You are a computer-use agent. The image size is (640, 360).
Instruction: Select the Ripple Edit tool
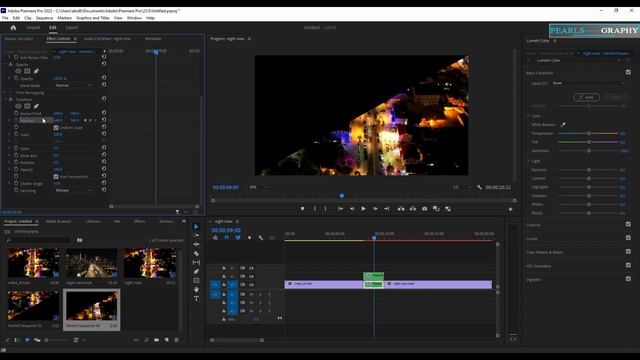pyautogui.click(x=196, y=244)
